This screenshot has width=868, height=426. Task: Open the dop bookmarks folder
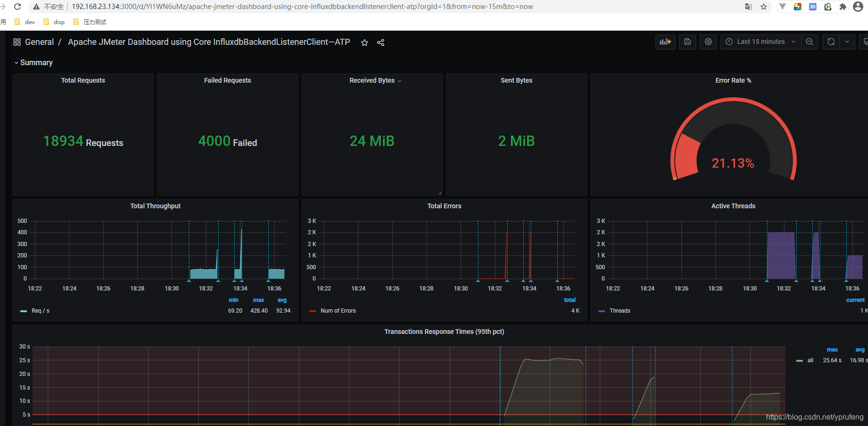(x=54, y=22)
